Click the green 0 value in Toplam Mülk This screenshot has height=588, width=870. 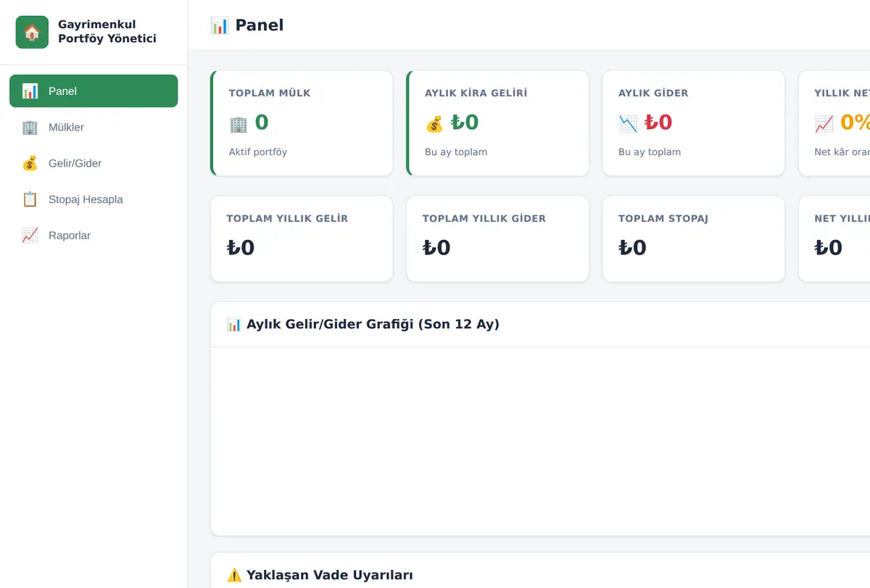point(262,123)
